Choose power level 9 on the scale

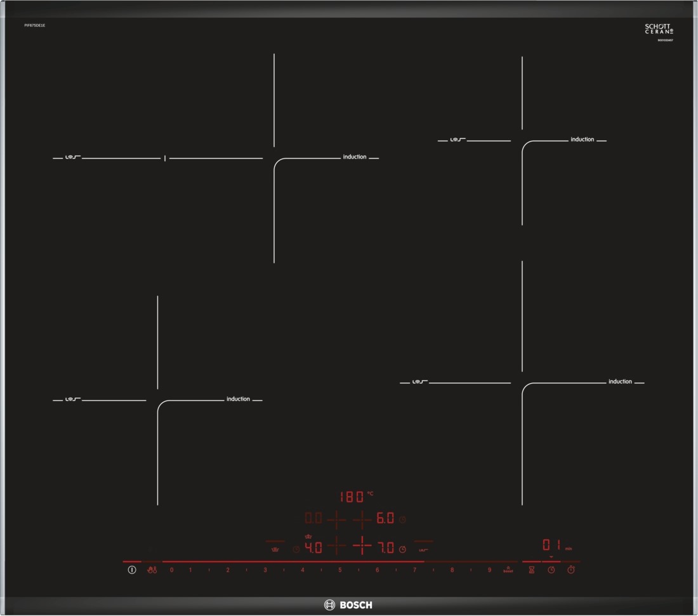[489, 570]
